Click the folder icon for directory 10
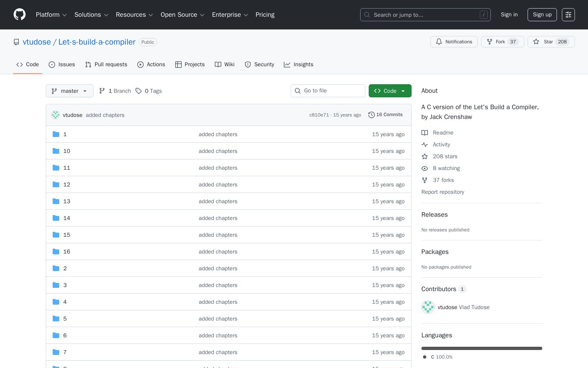Screen dimensions: 588x368 tap(56, 151)
